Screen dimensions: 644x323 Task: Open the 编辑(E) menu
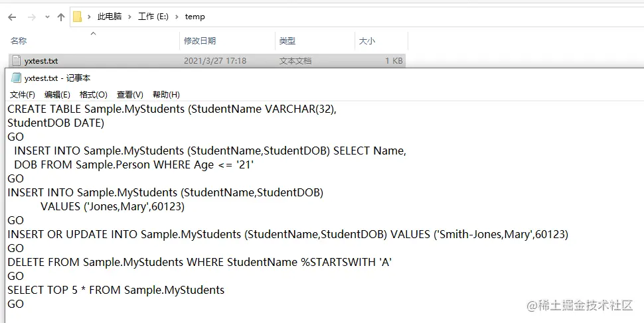click(x=57, y=95)
